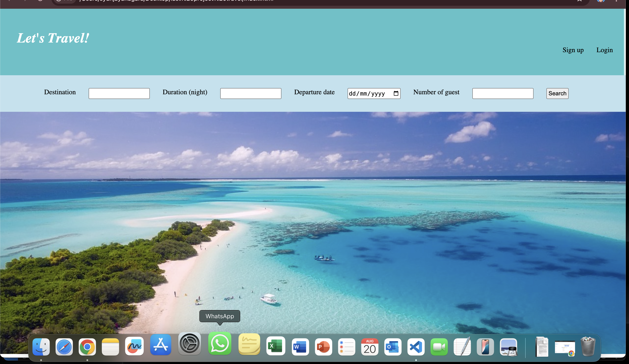Image resolution: width=629 pixels, height=364 pixels.
Task: Launch the Freeform app from dock
Action: pos(134,346)
